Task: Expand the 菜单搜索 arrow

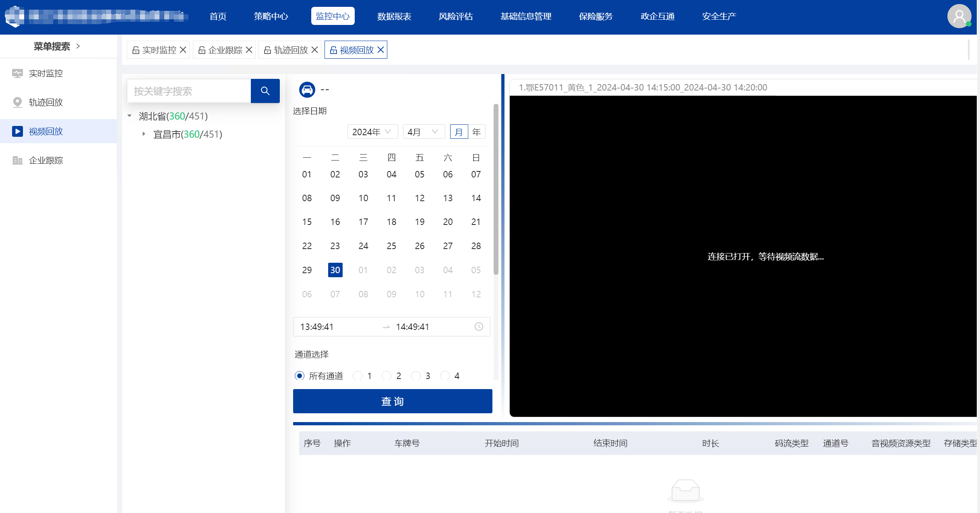Action: point(78,46)
